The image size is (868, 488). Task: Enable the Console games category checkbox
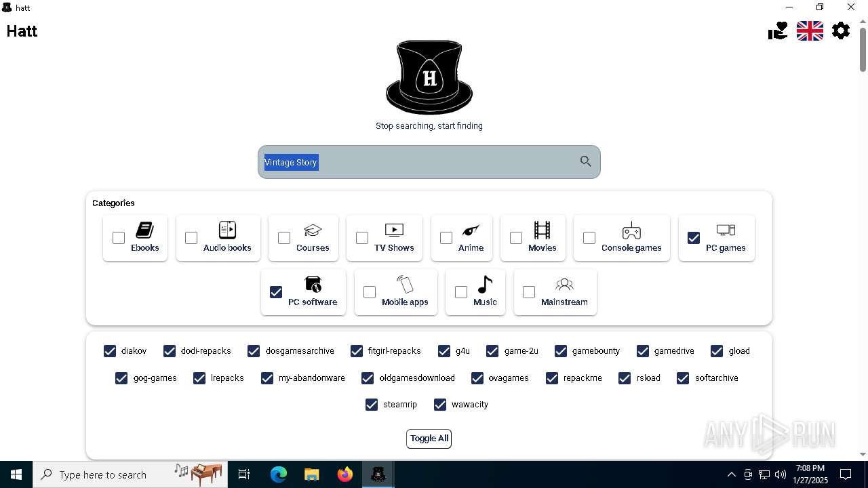coord(589,238)
